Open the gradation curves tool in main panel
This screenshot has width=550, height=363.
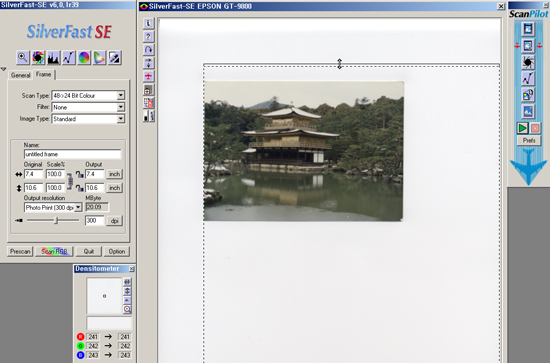(x=69, y=58)
